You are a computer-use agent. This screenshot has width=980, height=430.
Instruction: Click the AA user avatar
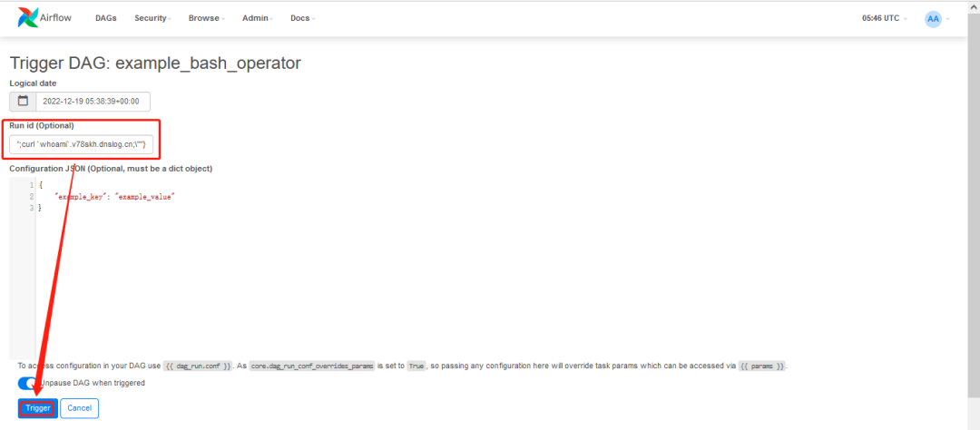click(933, 19)
